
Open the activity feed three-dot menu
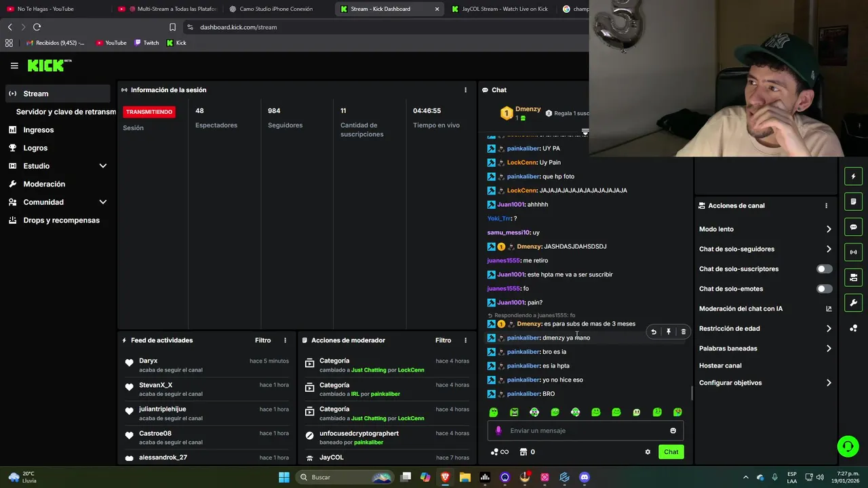(285, 340)
